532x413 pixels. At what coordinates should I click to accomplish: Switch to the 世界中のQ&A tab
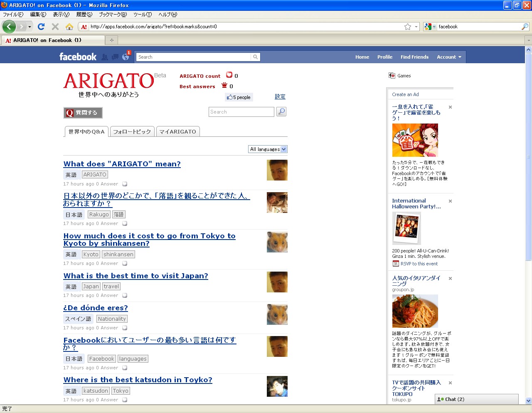click(86, 131)
